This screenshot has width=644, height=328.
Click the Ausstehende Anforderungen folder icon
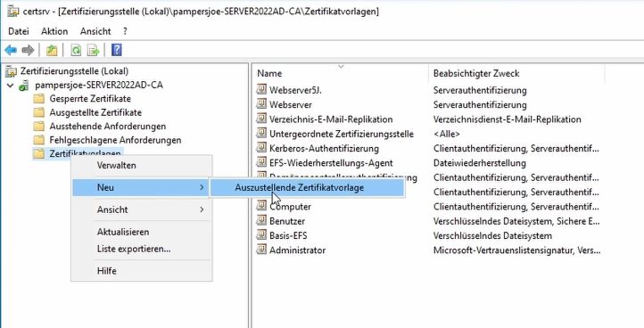(x=39, y=127)
